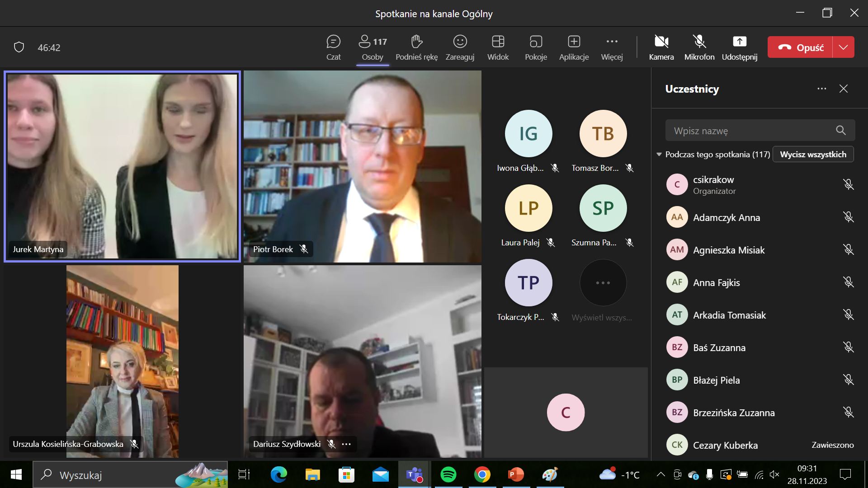Open Dariusz Szydłowski's tile options ellipsis
This screenshot has width=868, height=488.
click(346, 444)
